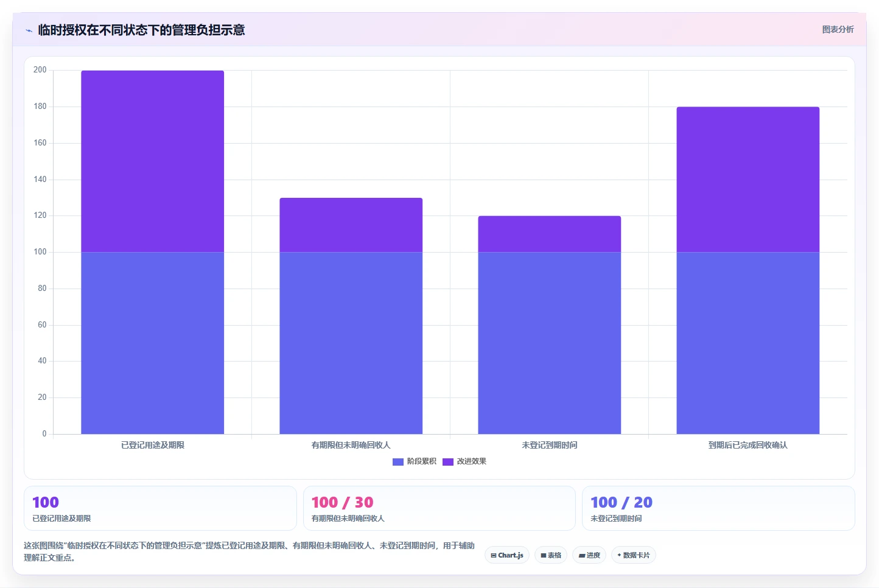Click blue bar segment for 已登记用途及期限
The image size is (879, 588).
tap(153, 343)
